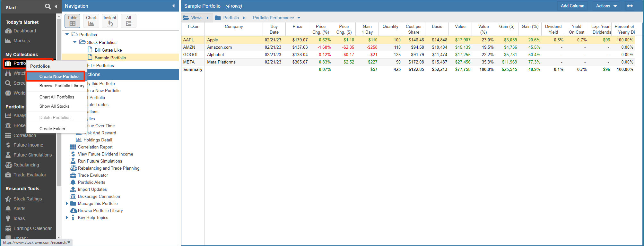Collapse the Stock Portfolios folder
The height and width of the screenshot is (246, 644).
click(75, 42)
